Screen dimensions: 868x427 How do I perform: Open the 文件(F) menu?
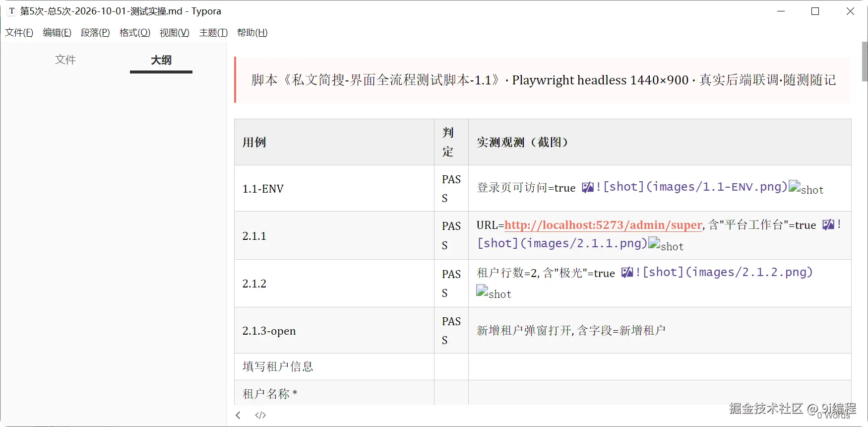(x=19, y=33)
